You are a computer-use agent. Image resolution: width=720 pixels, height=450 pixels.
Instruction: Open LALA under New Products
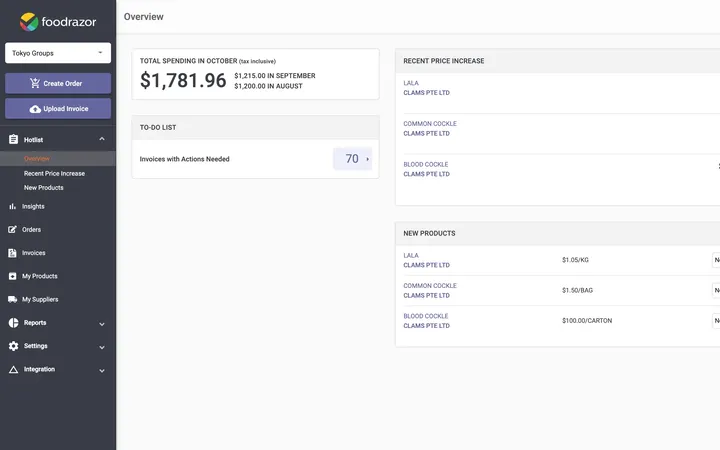[x=411, y=255]
